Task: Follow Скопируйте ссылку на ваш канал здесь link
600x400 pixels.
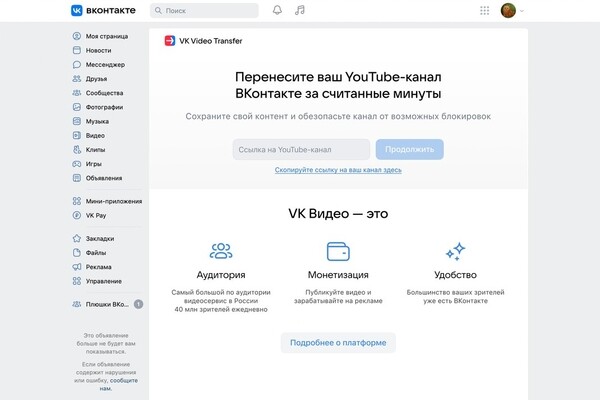Action: [338, 170]
